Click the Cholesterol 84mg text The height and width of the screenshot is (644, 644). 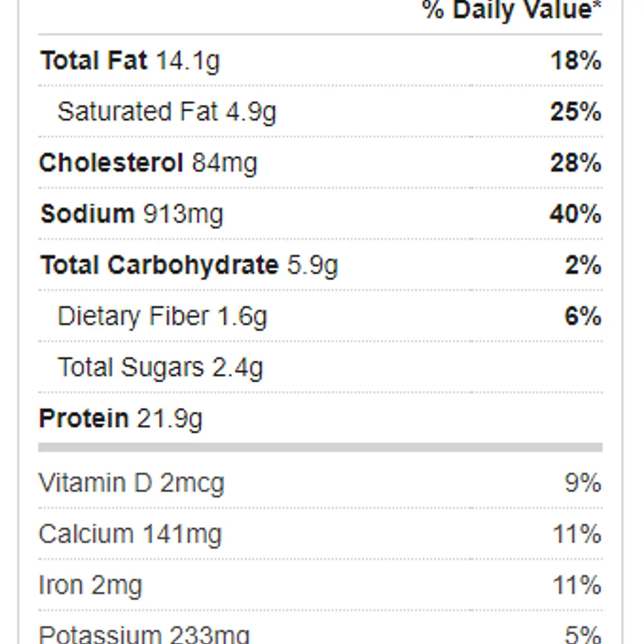tap(148, 163)
